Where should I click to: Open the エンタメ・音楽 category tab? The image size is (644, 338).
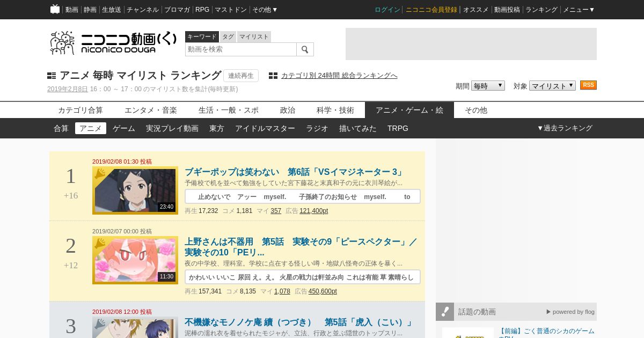click(151, 110)
